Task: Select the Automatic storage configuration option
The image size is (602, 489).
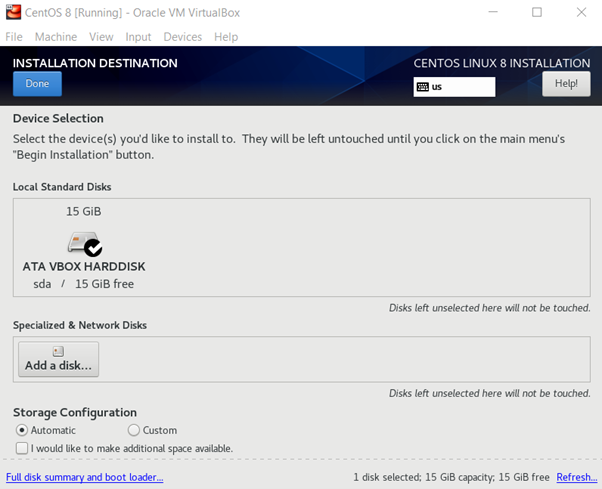Action: pos(22,430)
